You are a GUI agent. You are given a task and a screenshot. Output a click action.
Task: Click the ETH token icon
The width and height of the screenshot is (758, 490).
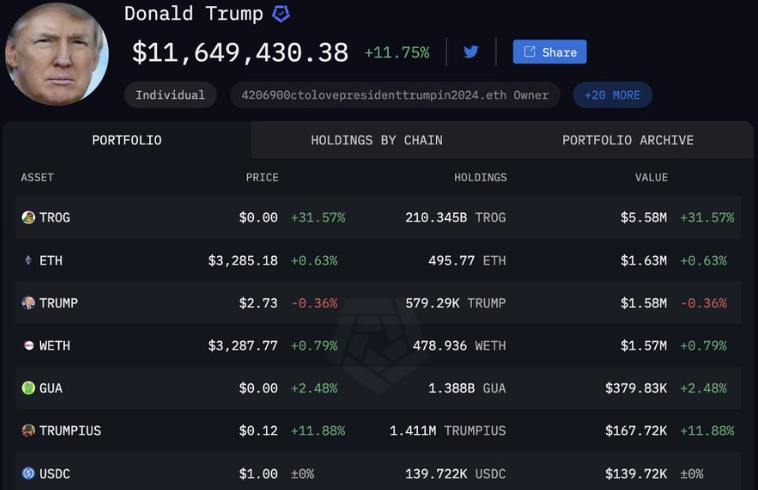point(29,260)
